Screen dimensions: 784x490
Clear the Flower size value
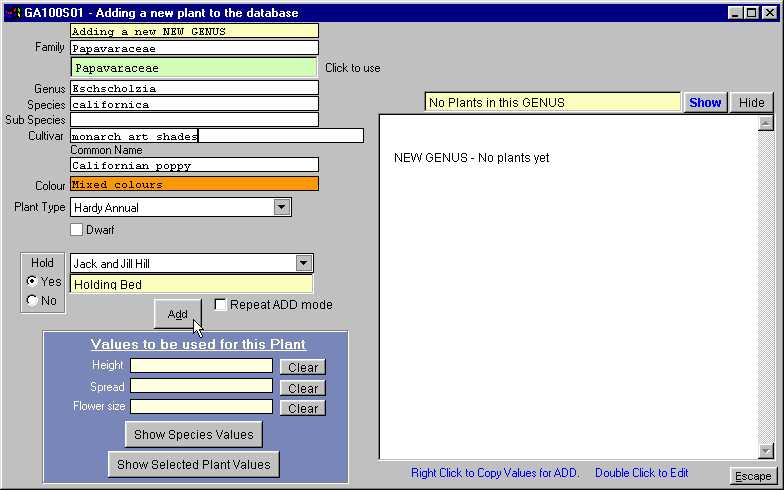coord(302,408)
